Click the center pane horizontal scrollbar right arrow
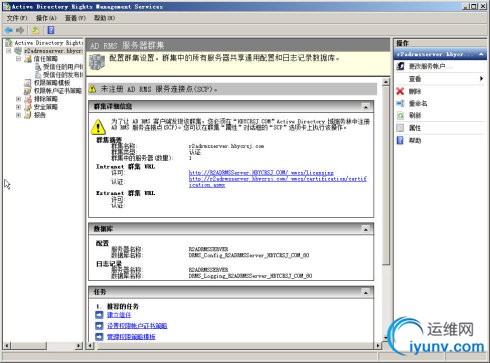490x363 pixels. (x=378, y=345)
